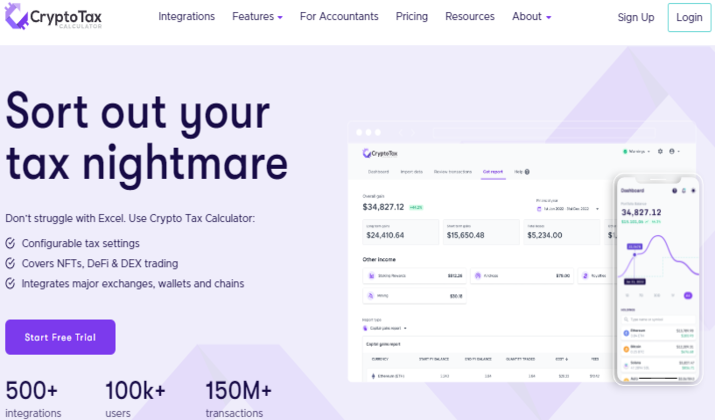Click the 'Configurable tax settings' text
The height and width of the screenshot is (420, 715).
pos(81,243)
